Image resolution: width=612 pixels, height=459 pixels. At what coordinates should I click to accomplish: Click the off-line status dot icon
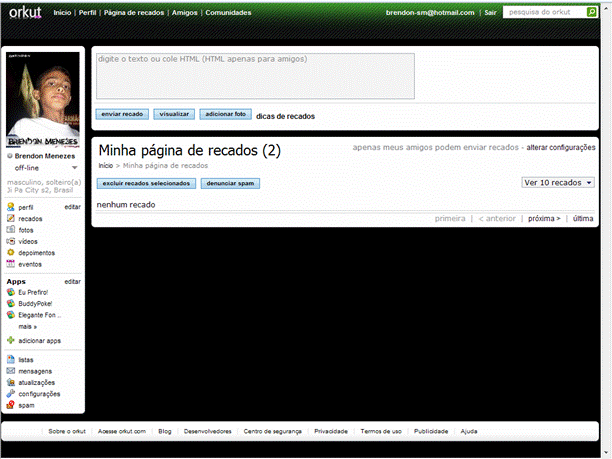click(x=10, y=156)
